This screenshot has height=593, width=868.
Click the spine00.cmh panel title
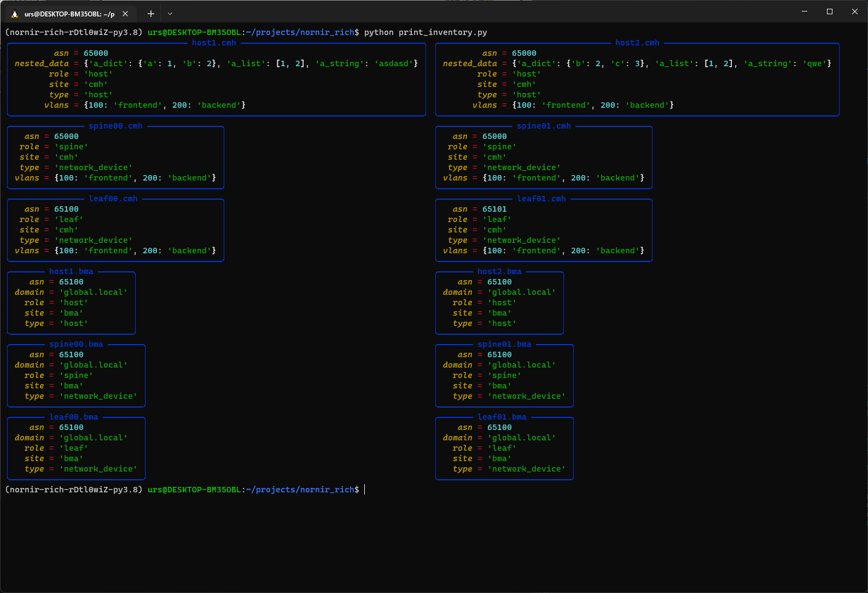click(x=115, y=126)
